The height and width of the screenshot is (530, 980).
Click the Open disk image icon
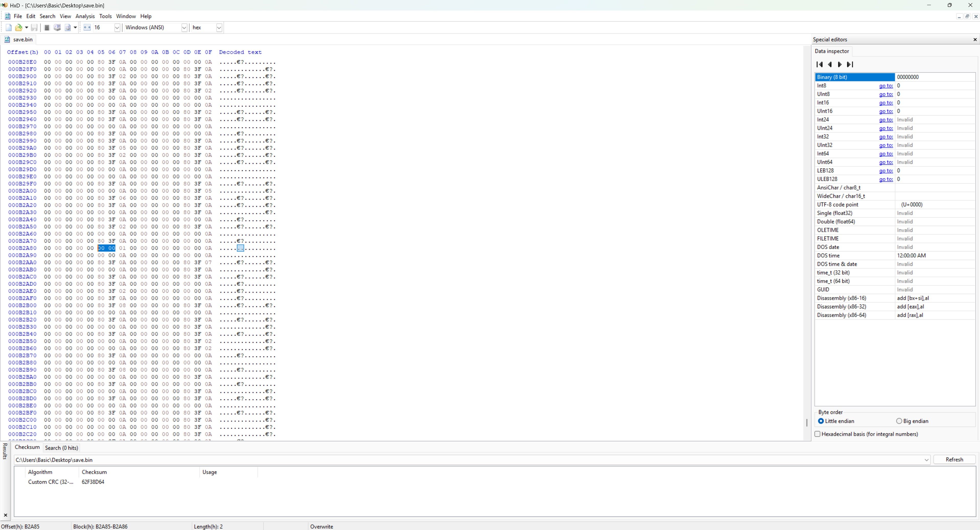click(68, 27)
